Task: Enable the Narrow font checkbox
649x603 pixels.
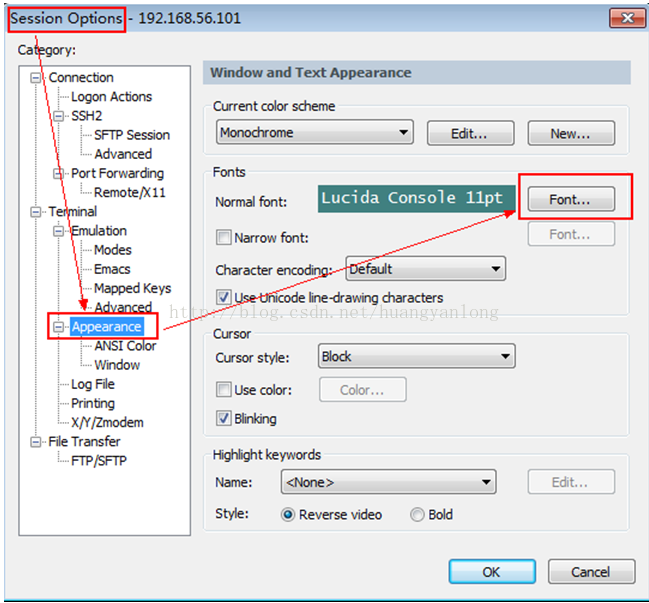Action: 224,238
